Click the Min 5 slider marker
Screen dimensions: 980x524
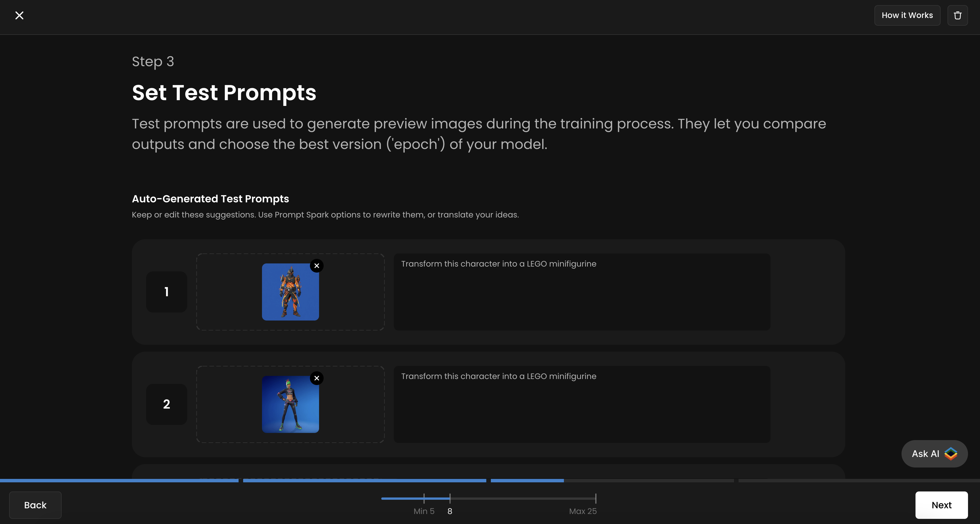coord(424,498)
